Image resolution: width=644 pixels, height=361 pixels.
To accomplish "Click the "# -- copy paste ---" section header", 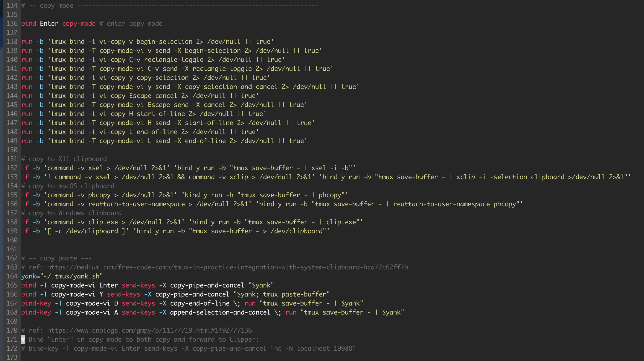I will coord(56,258).
